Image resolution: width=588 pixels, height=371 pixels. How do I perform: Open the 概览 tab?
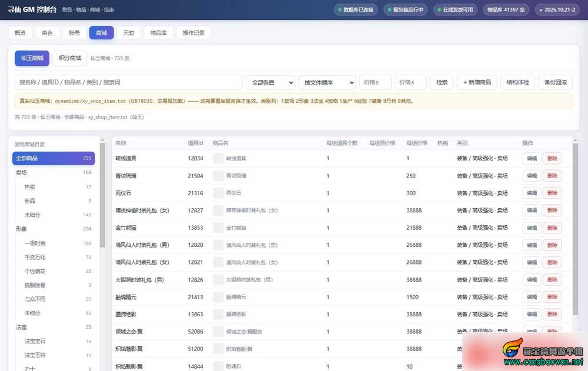(20, 33)
